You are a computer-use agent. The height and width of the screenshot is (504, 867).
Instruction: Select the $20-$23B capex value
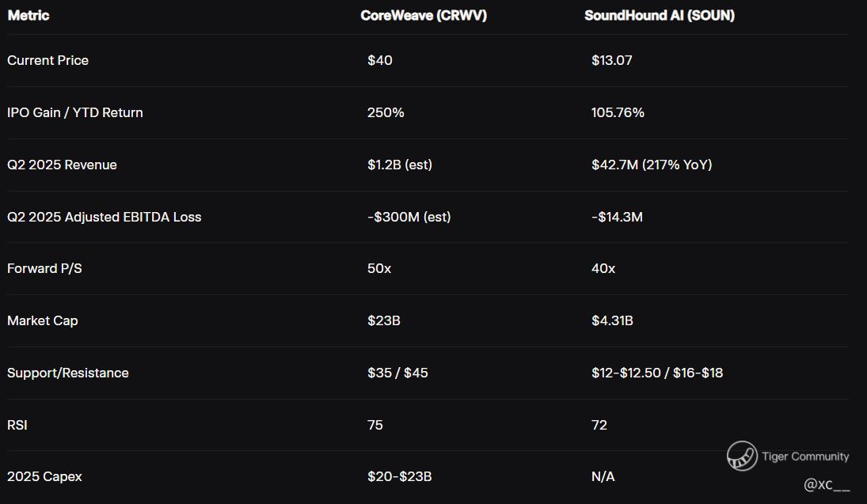[x=400, y=476]
